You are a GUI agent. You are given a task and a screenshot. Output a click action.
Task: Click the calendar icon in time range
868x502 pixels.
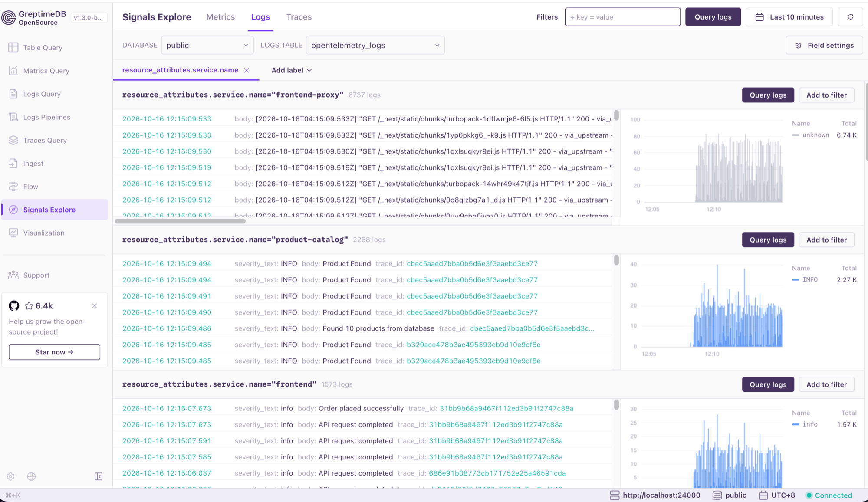(759, 17)
